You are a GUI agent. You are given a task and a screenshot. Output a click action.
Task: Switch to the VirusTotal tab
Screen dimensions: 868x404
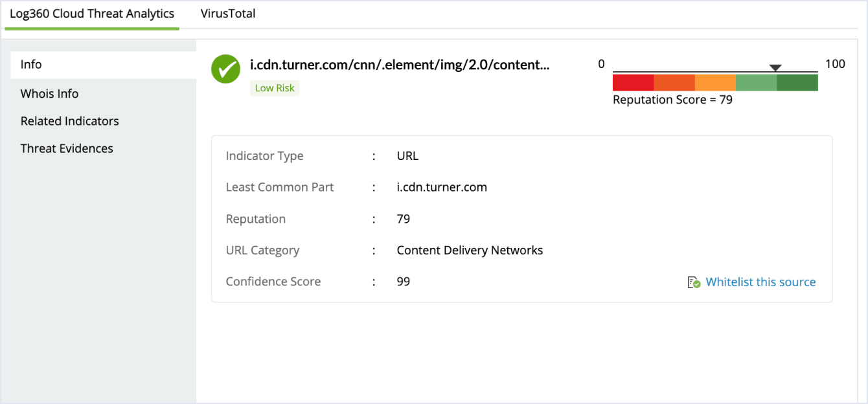[x=228, y=13]
